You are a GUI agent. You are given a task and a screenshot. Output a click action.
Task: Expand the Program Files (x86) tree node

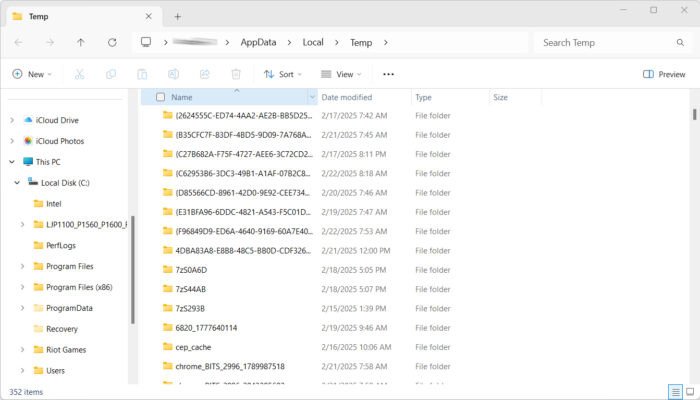[22, 287]
